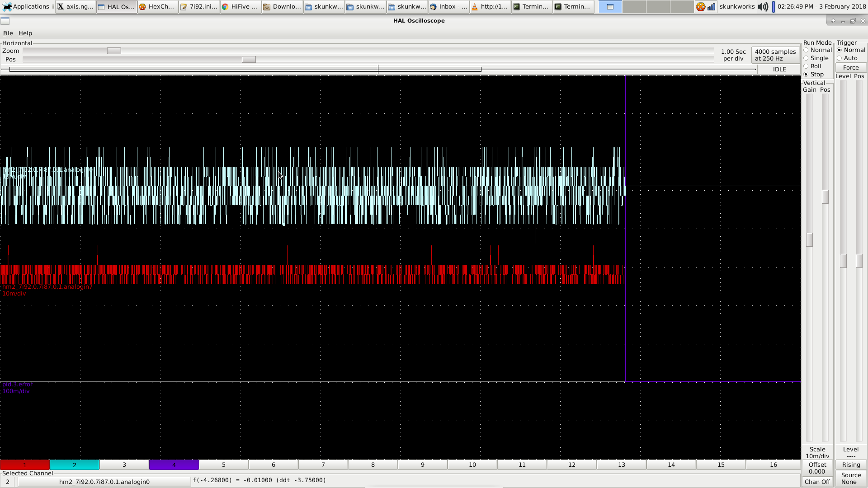
Task: Click cursor readout f(-4.26800) value
Action: [259, 480]
